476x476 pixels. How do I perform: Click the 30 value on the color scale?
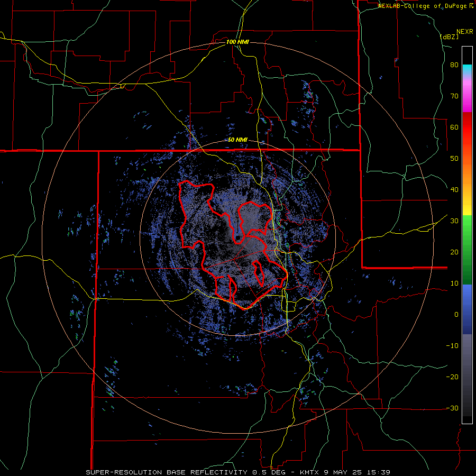click(454, 221)
